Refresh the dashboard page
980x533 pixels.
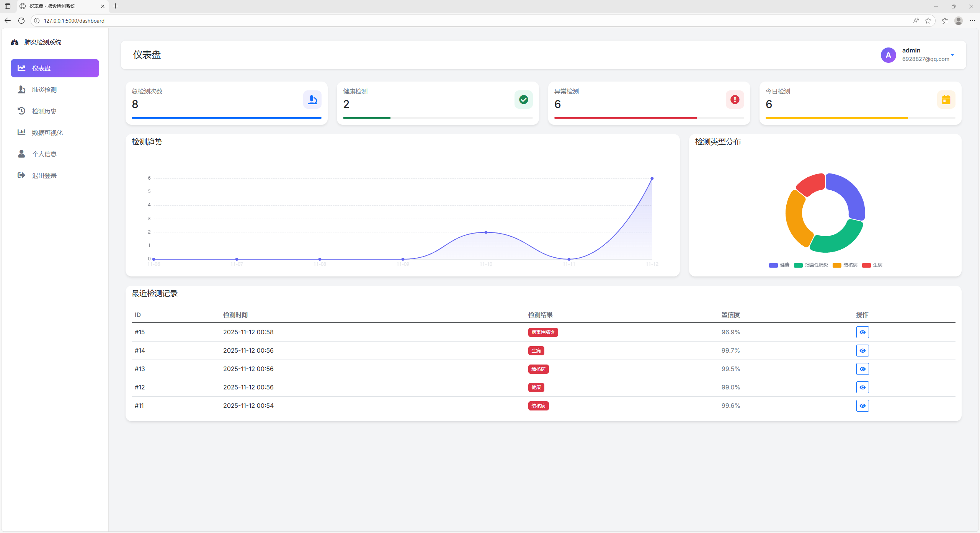coord(21,21)
